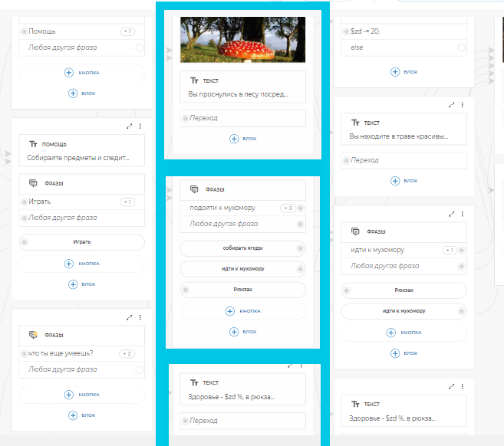Add кнопка below the 'Играть' button
The height and width of the screenshot is (446, 504).
click(x=82, y=264)
